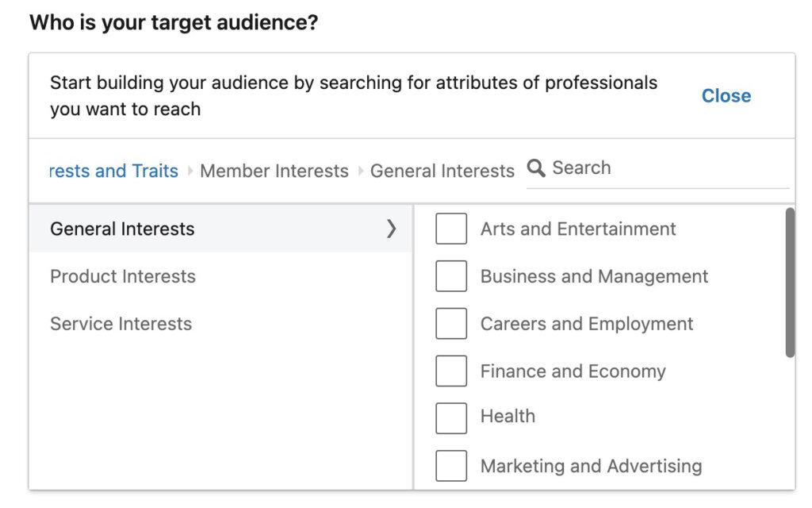Image resolution: width=812 pixels, height=508 pixels.
Task: Check the Business and Management checkbox
Action: pyautogui.click(x=451, y=276)
